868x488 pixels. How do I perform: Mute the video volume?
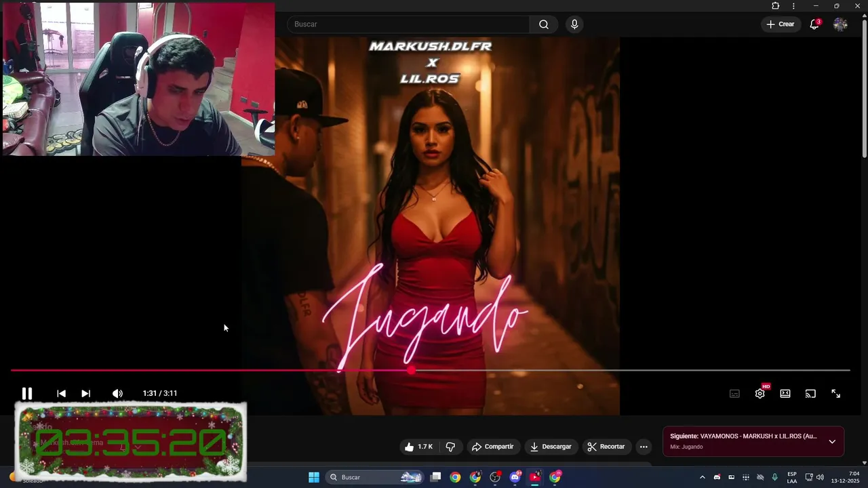coord(117,393)
